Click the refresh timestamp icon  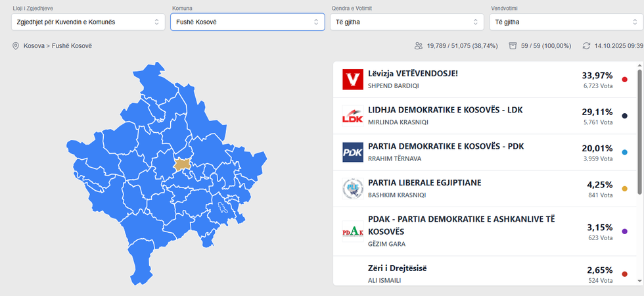(587, 46)
